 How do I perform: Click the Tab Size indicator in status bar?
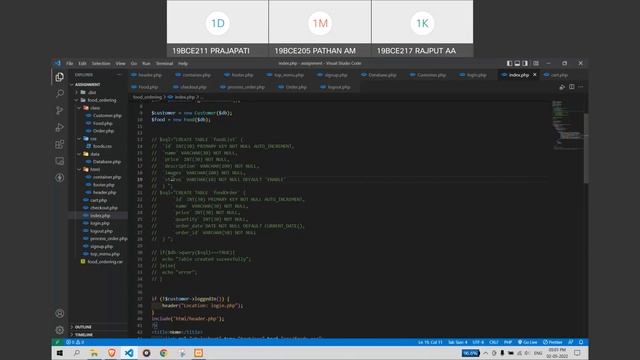pos(457,342)
